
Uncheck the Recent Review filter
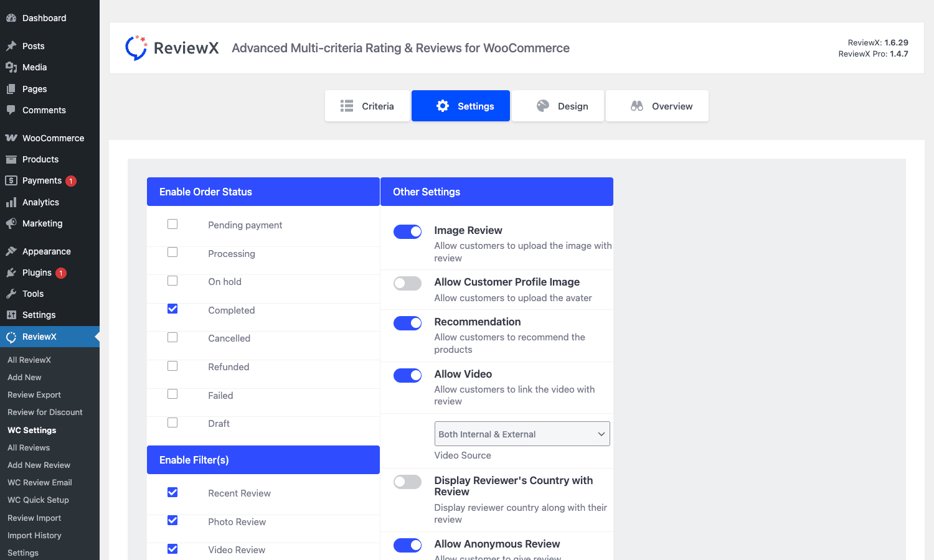click(x=172, y=492)
